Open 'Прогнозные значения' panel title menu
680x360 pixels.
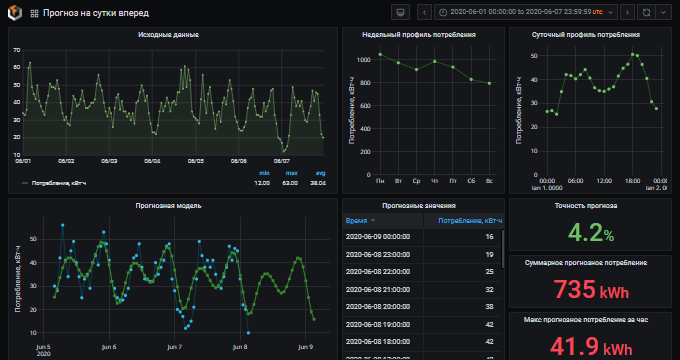click(x=419, y=206)
